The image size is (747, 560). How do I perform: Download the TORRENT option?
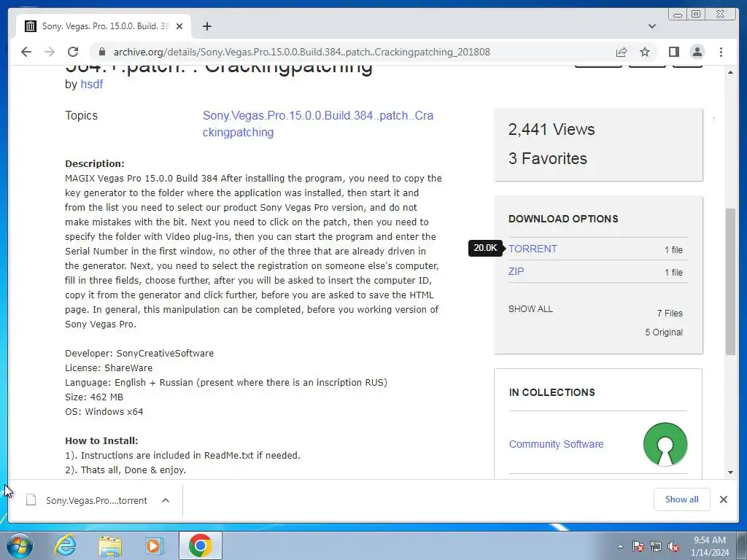tap(532, 249)
